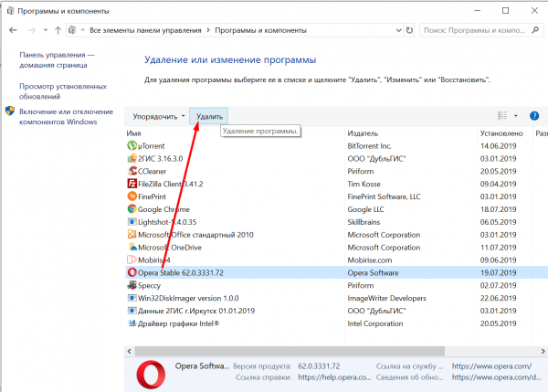Viewport: 548px width, 392px height.
Task: Select the Speccy row name
Action: click(x=149, y=285)
